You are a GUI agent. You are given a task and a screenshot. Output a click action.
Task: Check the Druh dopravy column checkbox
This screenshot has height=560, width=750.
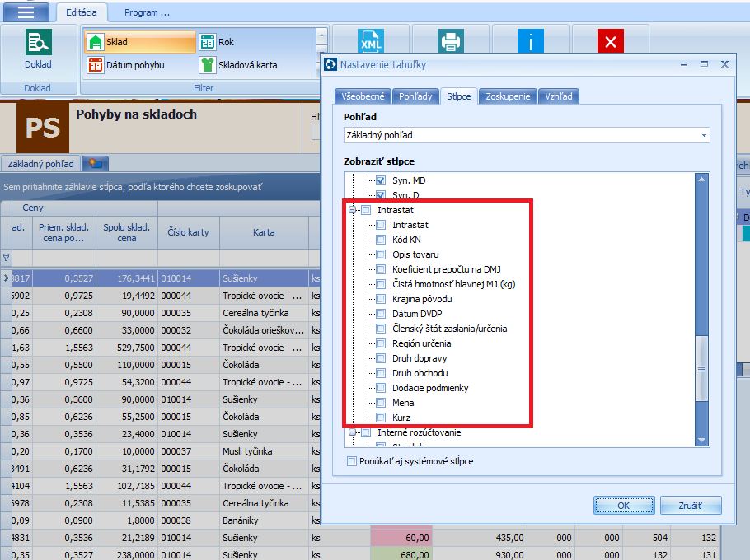382,358
